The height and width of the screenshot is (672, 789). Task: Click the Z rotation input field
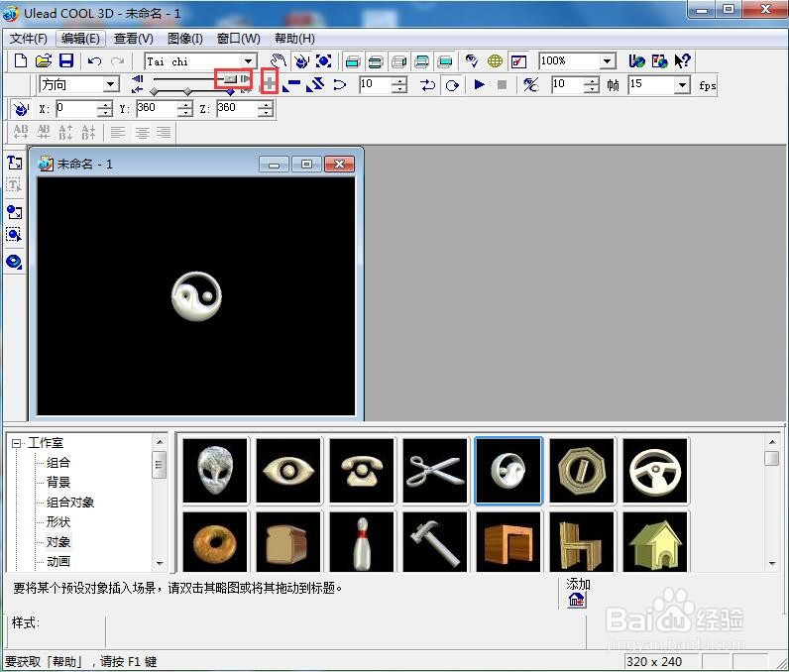(237, 108)
